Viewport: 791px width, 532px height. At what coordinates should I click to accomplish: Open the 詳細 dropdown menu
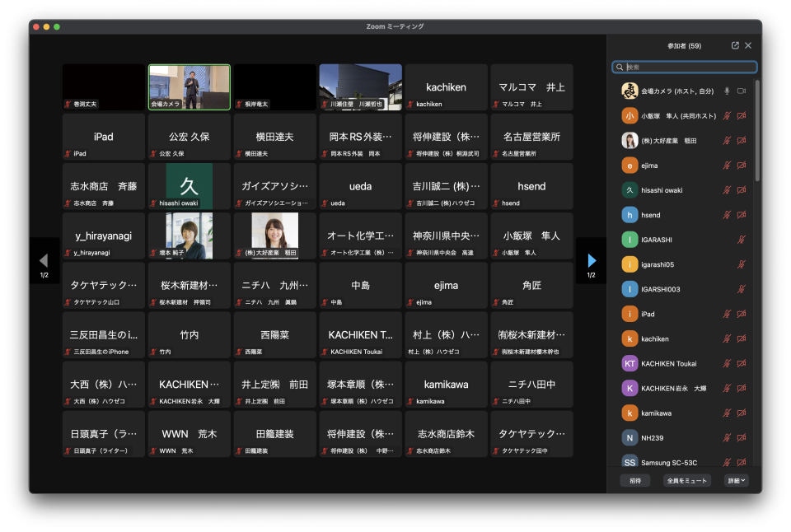(736, 481)
